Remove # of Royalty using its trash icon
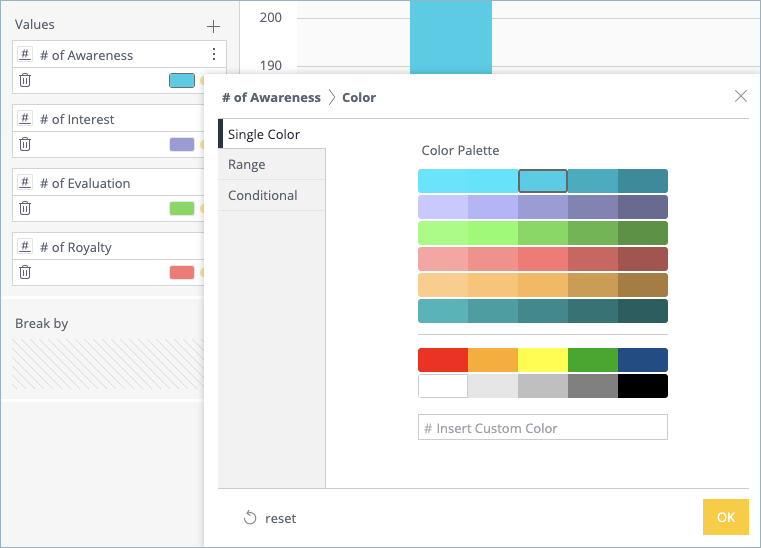Image resolution: width=761 pixels, height=548 pixels. click(x=26, y=272)
